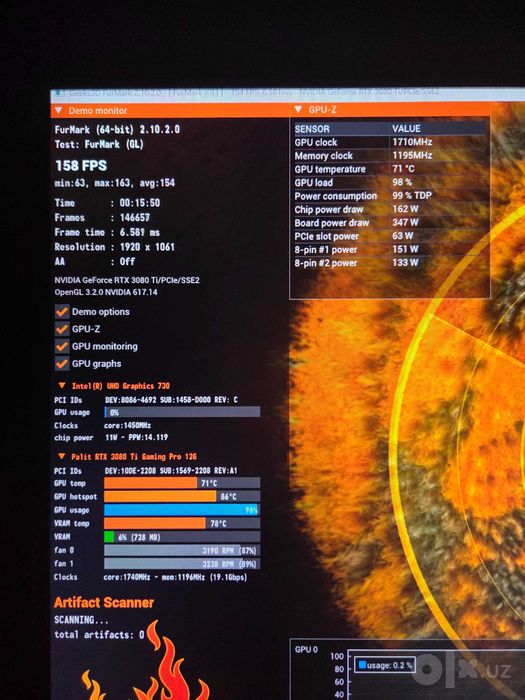The height and width of the screenshot is (700, 525).
Task: Turn off the GPU graphs checkbox
Action: [x=62, y=364]
